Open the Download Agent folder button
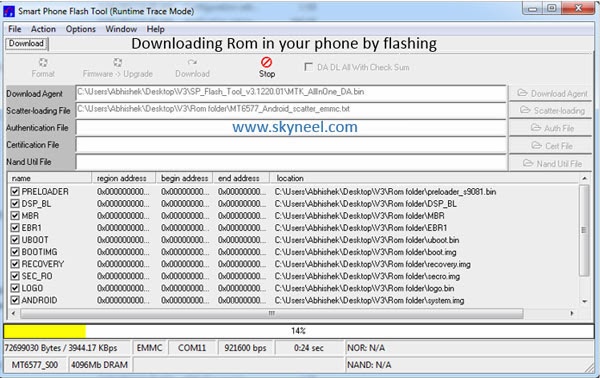The width and height of the screenshot is (600, 378). click(550, 93)
